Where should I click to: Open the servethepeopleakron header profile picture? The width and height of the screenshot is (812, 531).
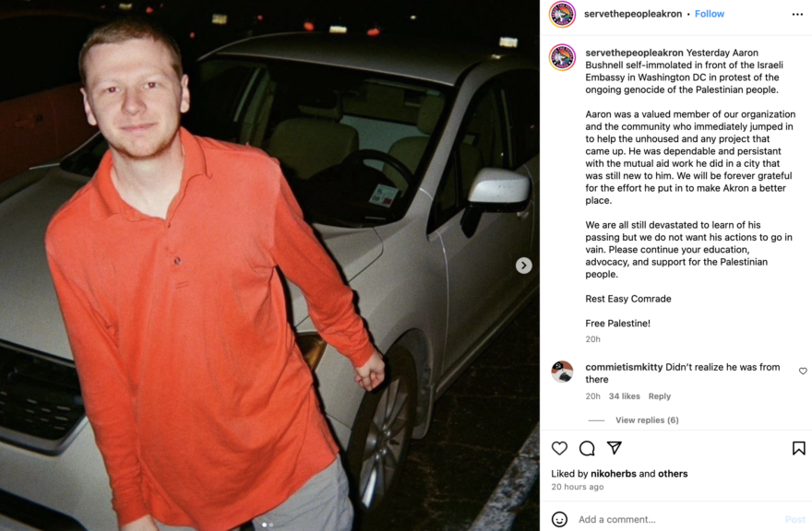tap(562, 14)
